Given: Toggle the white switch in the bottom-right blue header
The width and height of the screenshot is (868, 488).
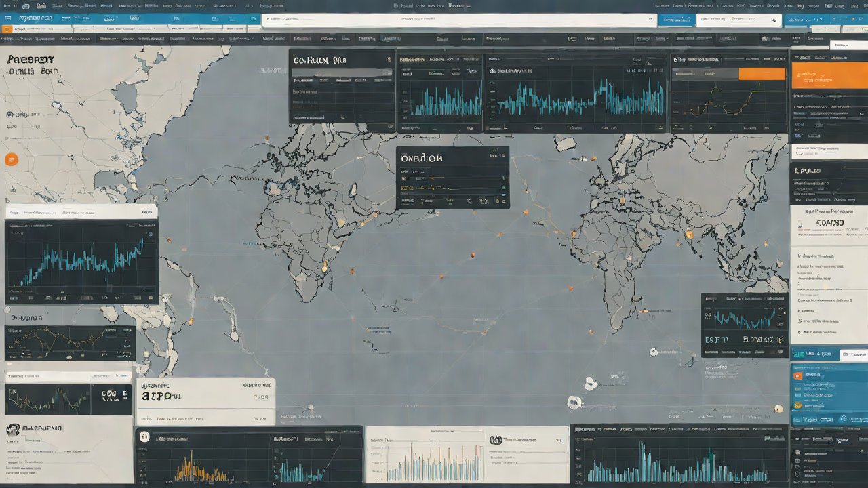Looking at the screenshot, I should click(852, 354).
